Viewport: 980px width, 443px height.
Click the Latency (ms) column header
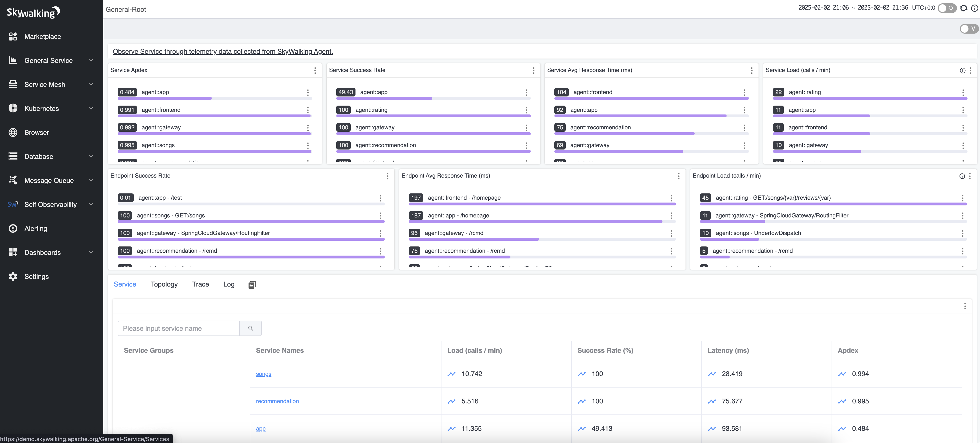(x=728, y=350)
